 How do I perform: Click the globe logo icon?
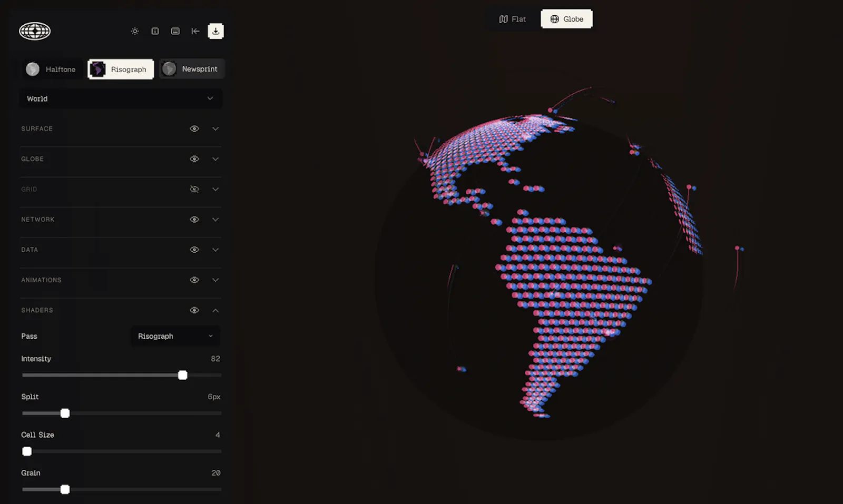click(x=35, y=31)
